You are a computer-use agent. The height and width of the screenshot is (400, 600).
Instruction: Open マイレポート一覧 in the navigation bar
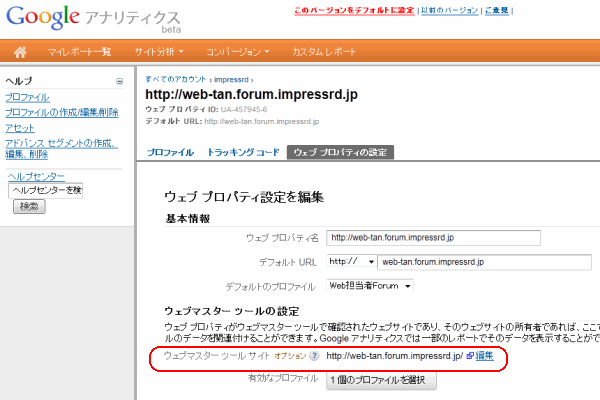coord(82,51)
